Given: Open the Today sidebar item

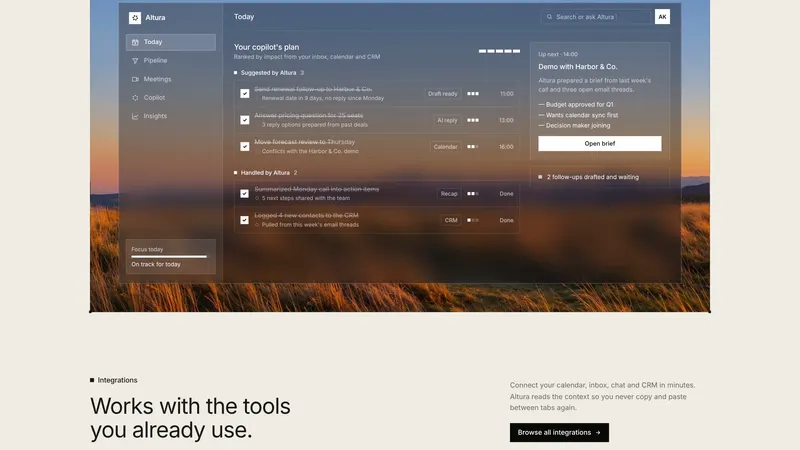Looking at the screenshot, I should coord(171,42).
